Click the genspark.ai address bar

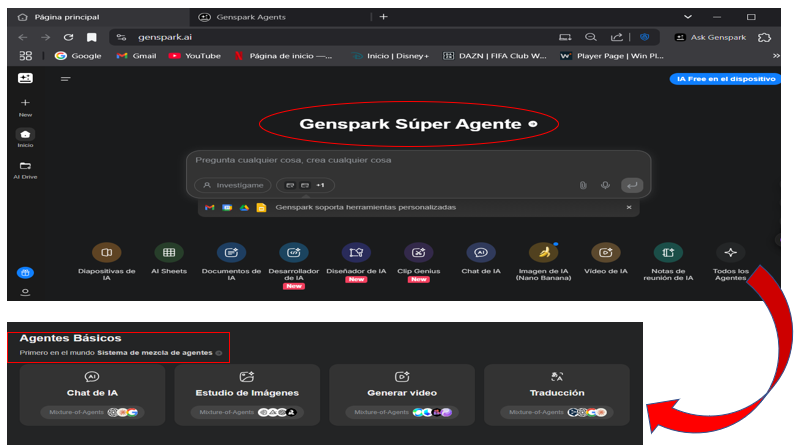(x=337, y=37)
